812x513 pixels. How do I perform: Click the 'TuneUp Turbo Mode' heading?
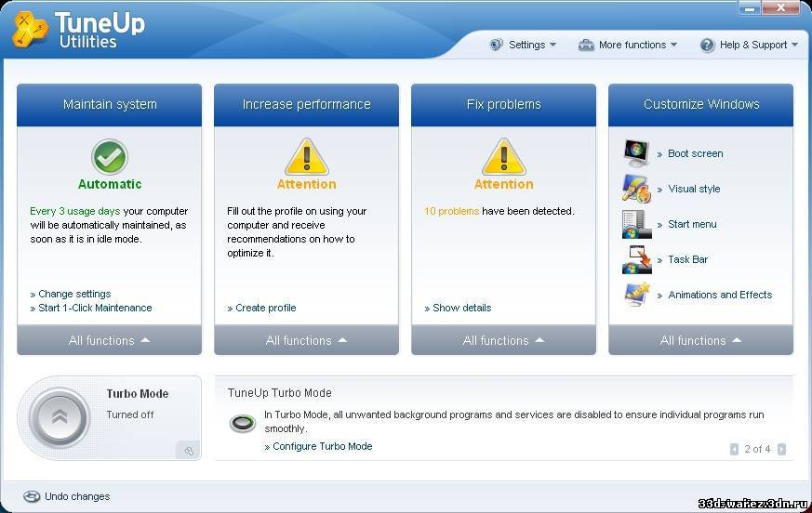coord(280,393)
